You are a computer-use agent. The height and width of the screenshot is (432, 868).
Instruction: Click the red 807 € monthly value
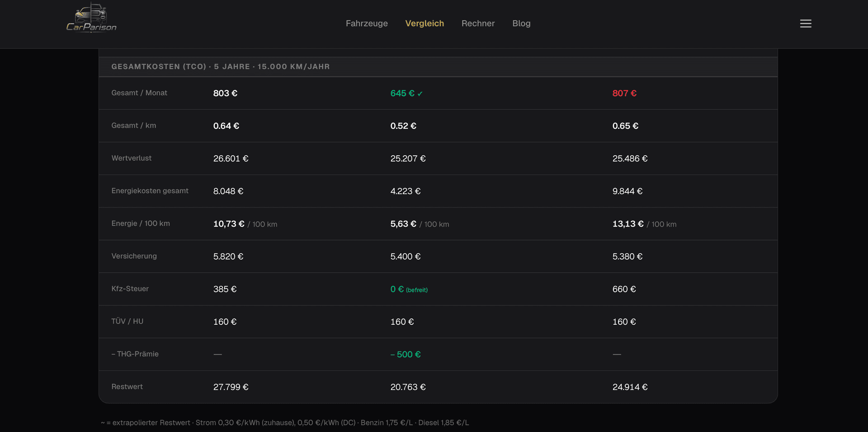pos(624,93)
